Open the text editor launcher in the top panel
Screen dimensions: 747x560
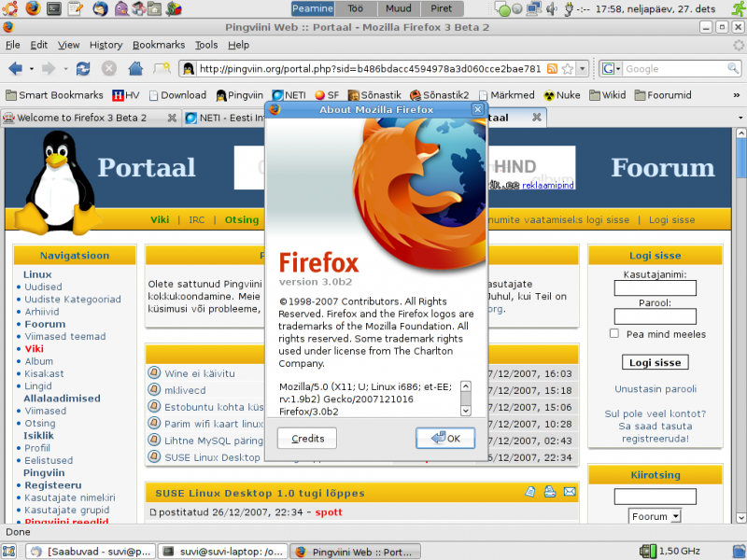coord(76,8)
